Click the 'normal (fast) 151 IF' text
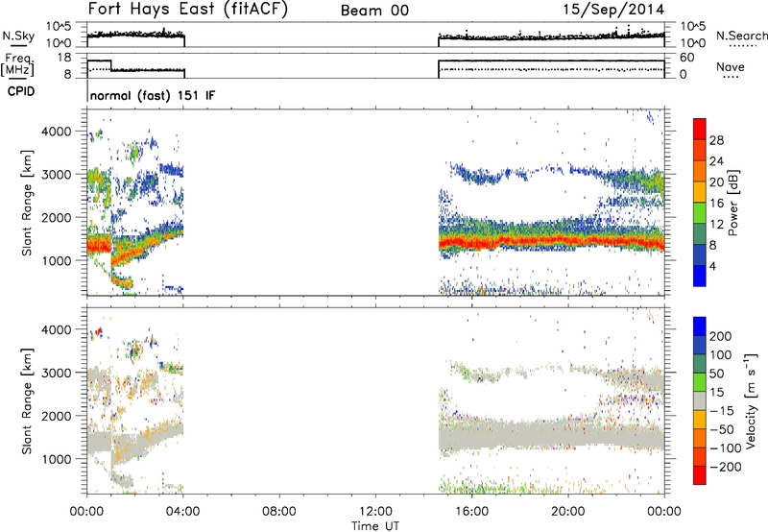Viewport: 768px width, 532px height. (153, 95)
